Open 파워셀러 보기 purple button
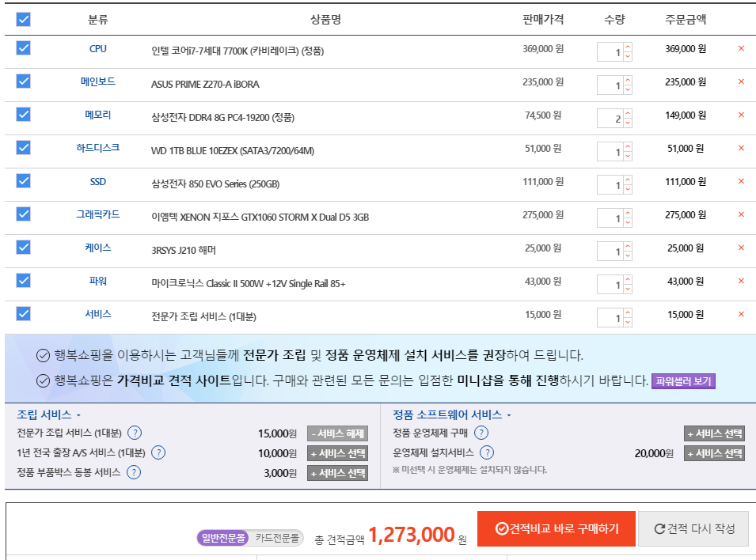756x560 pixels. coord(683,381)
